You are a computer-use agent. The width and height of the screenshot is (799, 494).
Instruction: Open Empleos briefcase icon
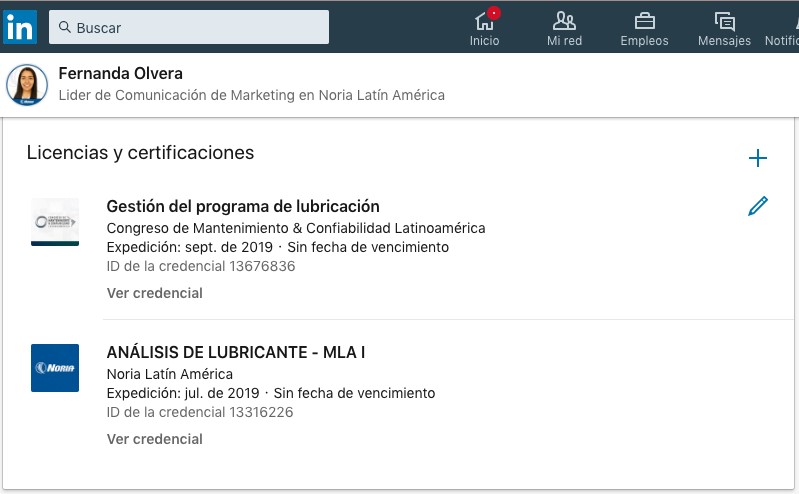(645, 21)
